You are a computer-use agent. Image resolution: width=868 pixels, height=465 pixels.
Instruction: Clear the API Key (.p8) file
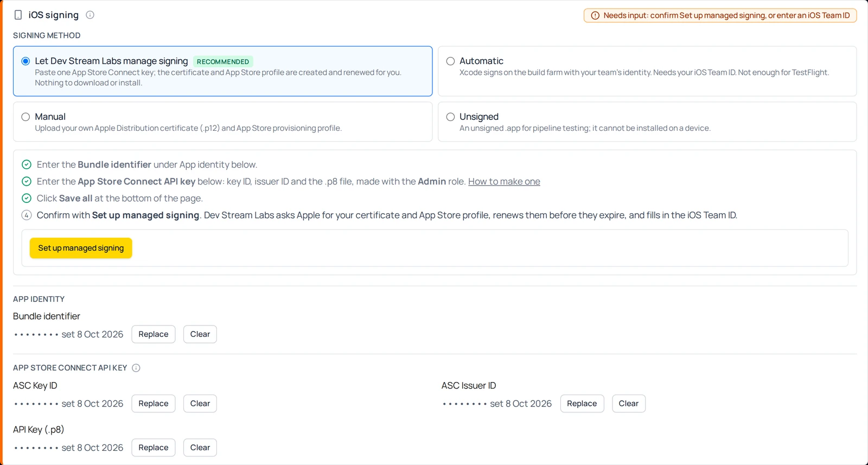[200, 448]
